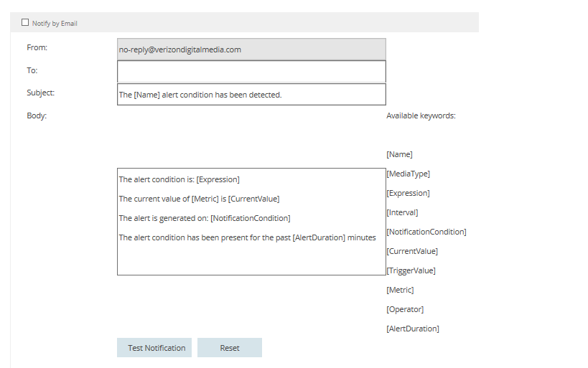Viewport: 588px width, 368px height.
Task: Click the From: label
Action: [37, 47]
